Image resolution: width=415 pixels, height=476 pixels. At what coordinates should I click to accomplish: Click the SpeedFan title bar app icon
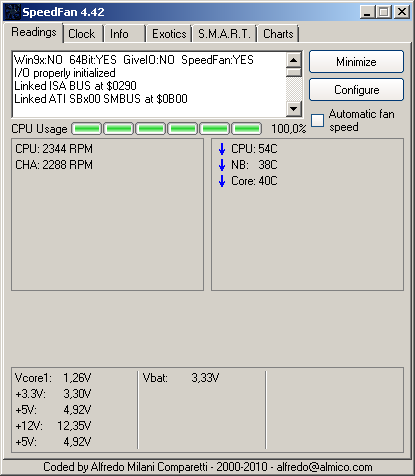click(12, 12)
